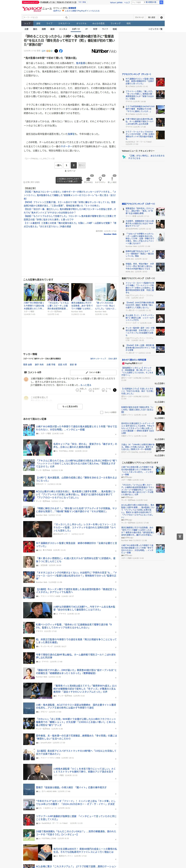Click the 記事に関する報告 report icon link
186x868 pixels.
coord(31,182)
